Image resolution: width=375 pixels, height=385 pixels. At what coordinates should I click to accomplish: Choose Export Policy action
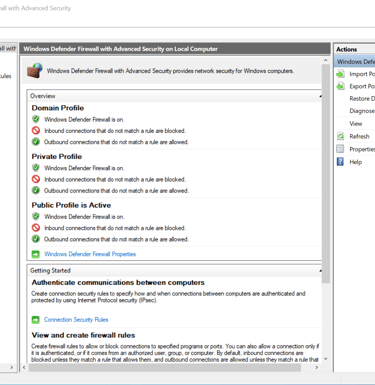click(x=362, y=86)
